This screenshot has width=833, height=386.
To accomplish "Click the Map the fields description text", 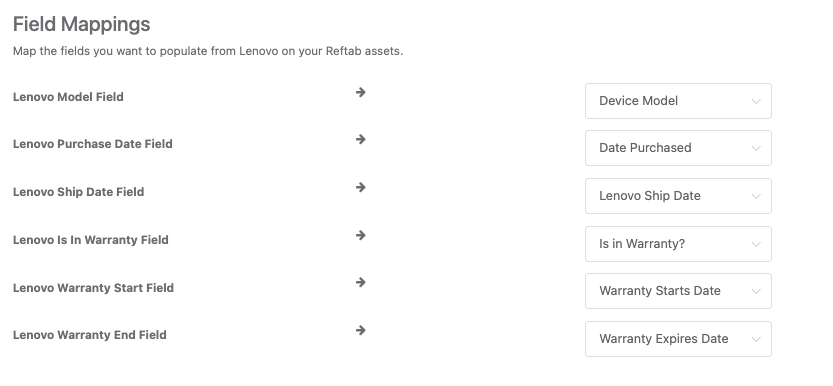I will pos(208,52).
